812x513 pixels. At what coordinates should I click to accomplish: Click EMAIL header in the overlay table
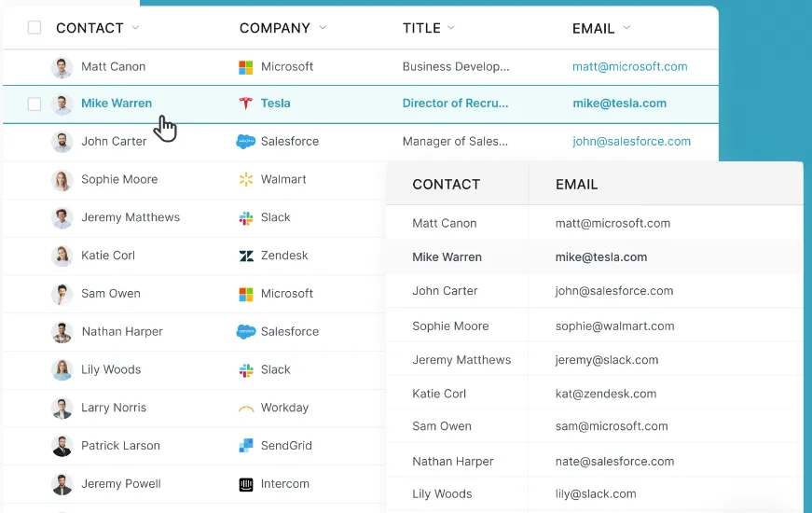click(x=576, y=185)
